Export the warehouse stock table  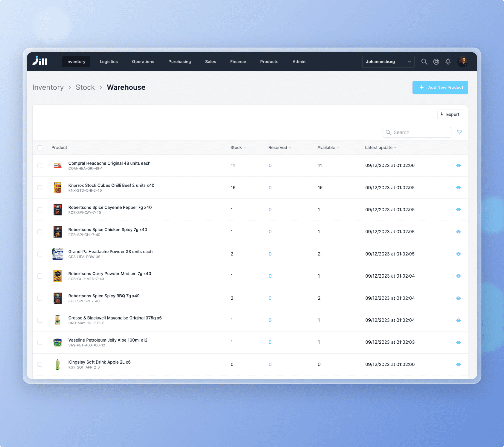point(450,114)
